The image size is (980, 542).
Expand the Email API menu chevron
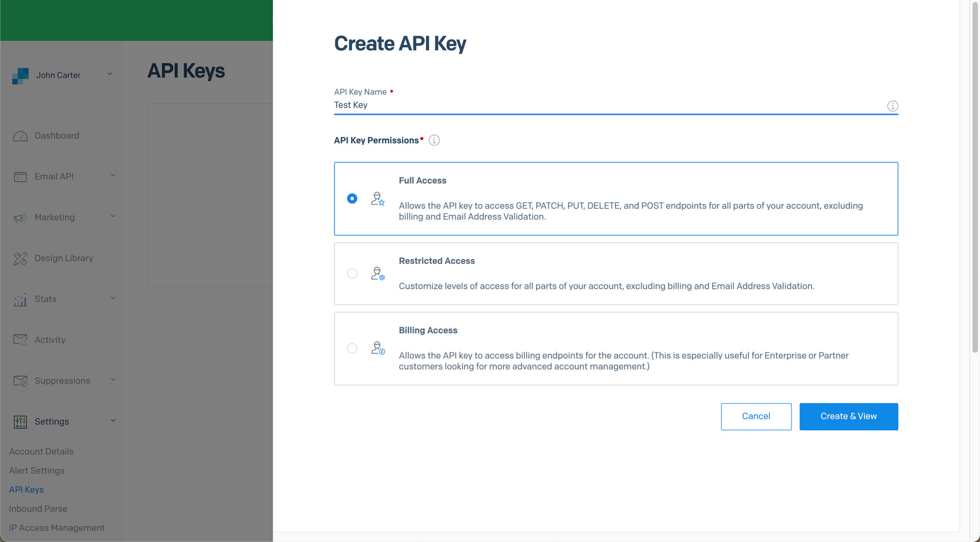pyautogui.click(x=113, y=175)
